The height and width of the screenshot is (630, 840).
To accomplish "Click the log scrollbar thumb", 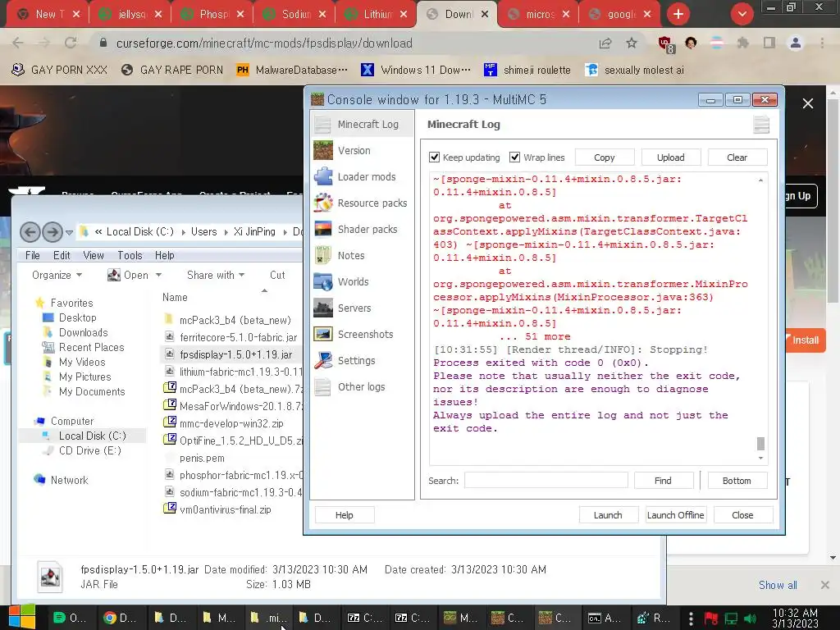I will coord(760,444).
